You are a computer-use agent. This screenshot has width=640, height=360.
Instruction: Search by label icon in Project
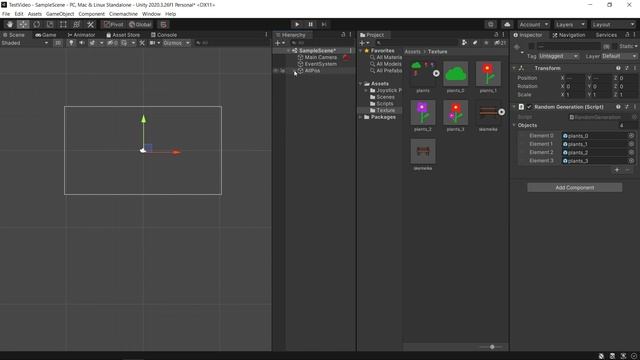point(475,43)
